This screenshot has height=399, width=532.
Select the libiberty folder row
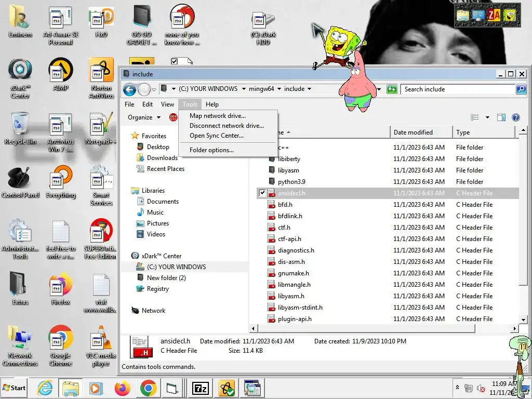388,159
